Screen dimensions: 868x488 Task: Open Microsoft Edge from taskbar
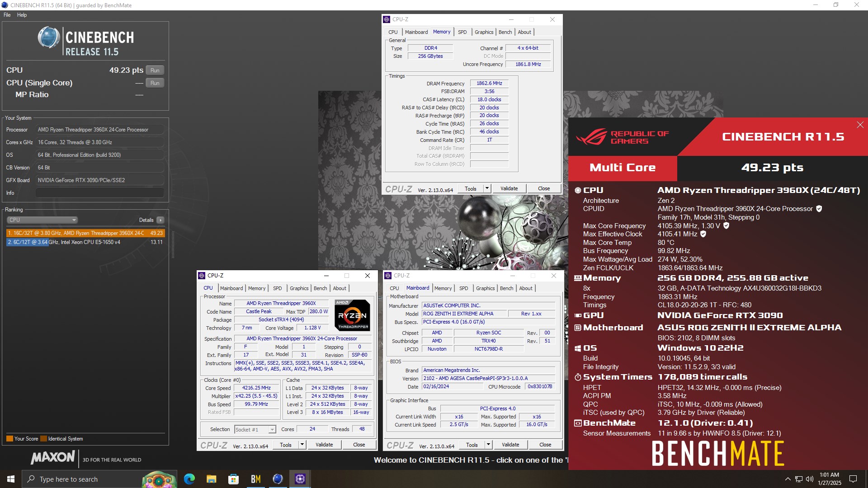point(189,479)
